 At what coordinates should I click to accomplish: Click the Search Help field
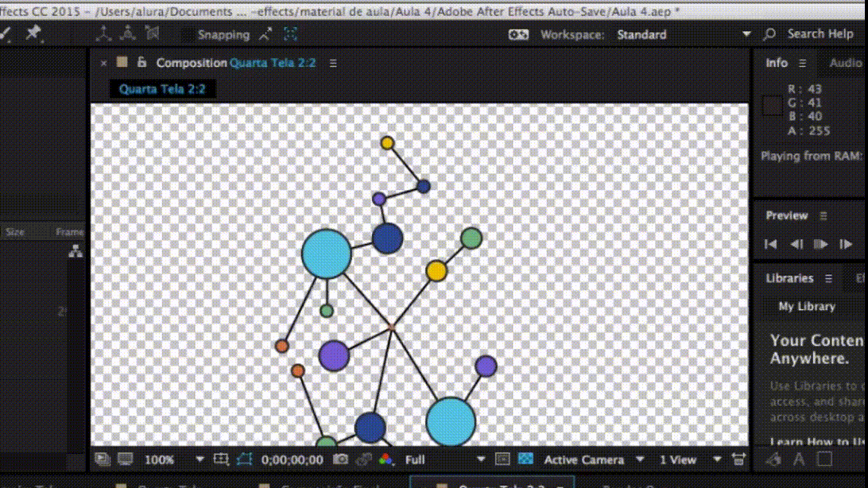coord(820,34)
